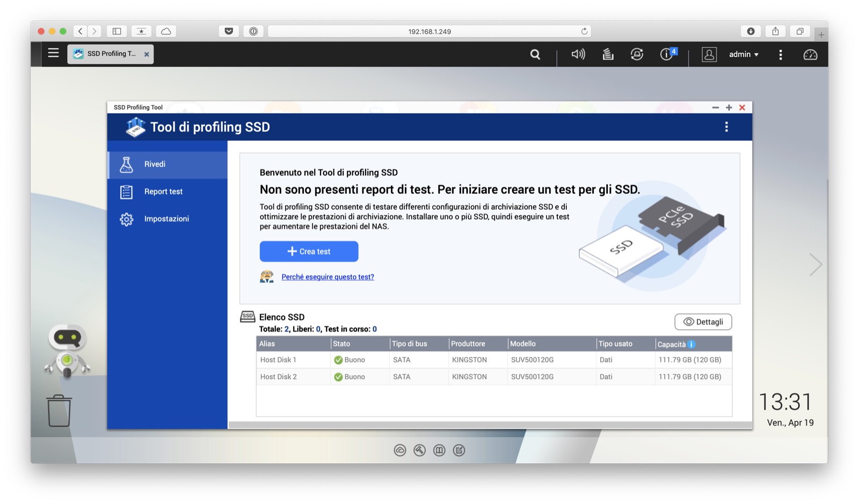Go back in the Safari browser
This screenshot has width=859, height=504.
81,31
